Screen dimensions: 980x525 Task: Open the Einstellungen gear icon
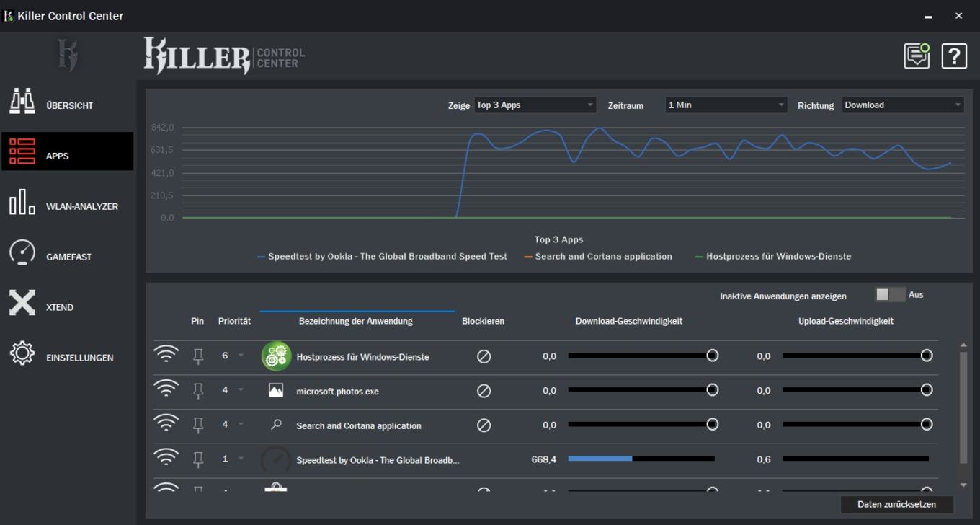tap(22, 353)
